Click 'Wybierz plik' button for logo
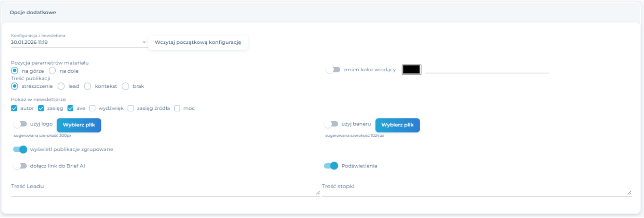Viewport: 644px width, 218px height. [79, 125]
